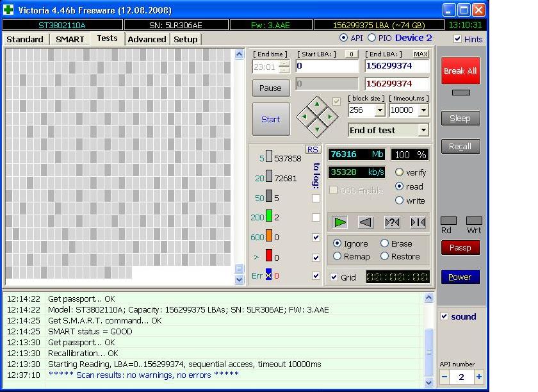This screenshot has height=392, width=538.
Task: Choose the Remap option
Action: pos(338,256)
